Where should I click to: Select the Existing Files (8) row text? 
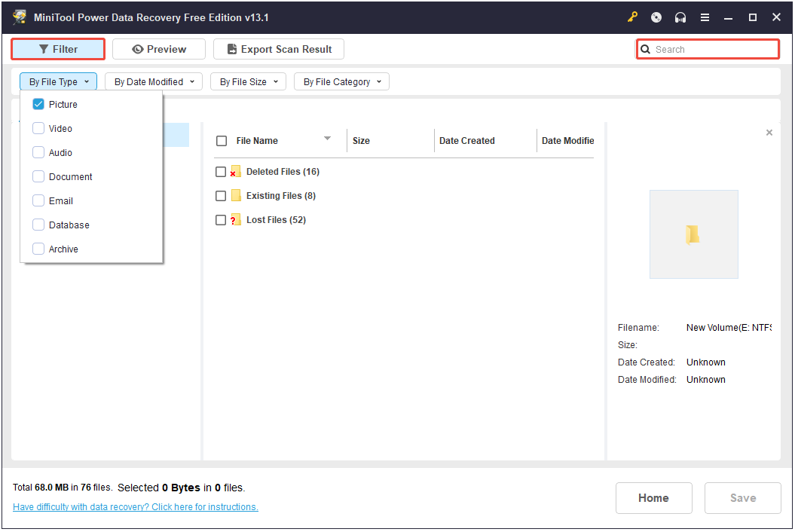281,195
